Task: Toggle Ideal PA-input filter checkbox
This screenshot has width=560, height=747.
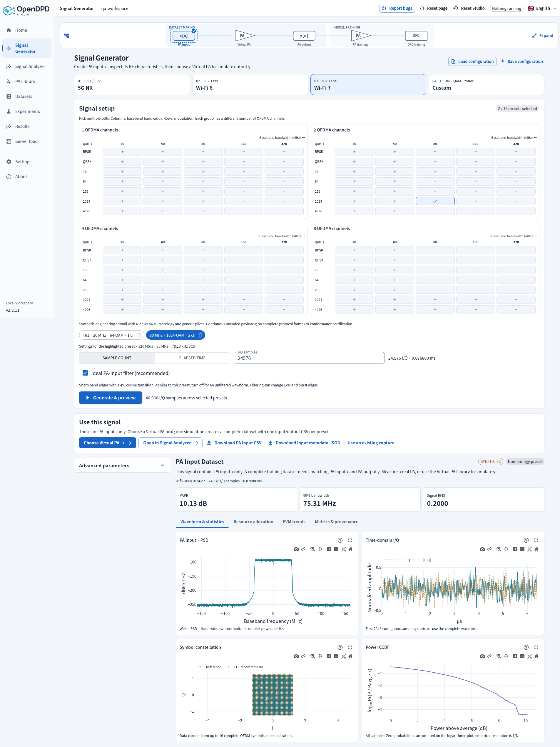Action: coord(85,373)
